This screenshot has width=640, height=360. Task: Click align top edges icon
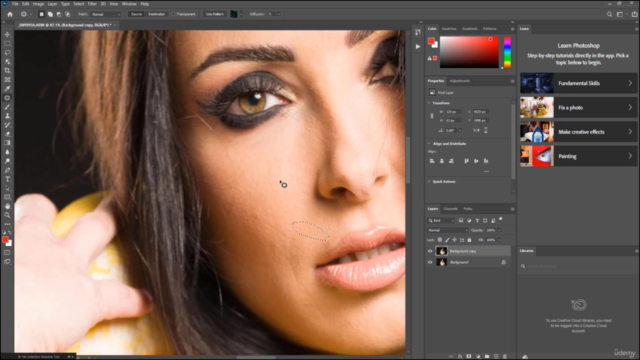click(466, 161)
